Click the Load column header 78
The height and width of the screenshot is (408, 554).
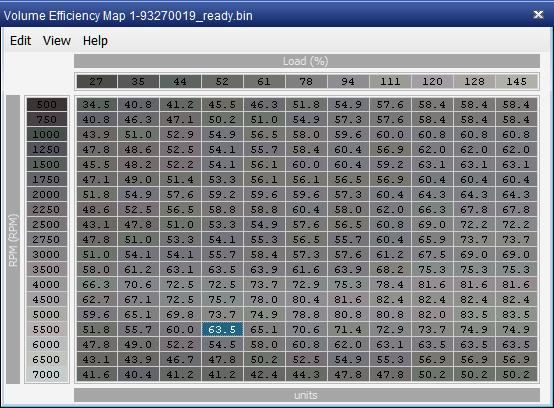coord(306,82)
